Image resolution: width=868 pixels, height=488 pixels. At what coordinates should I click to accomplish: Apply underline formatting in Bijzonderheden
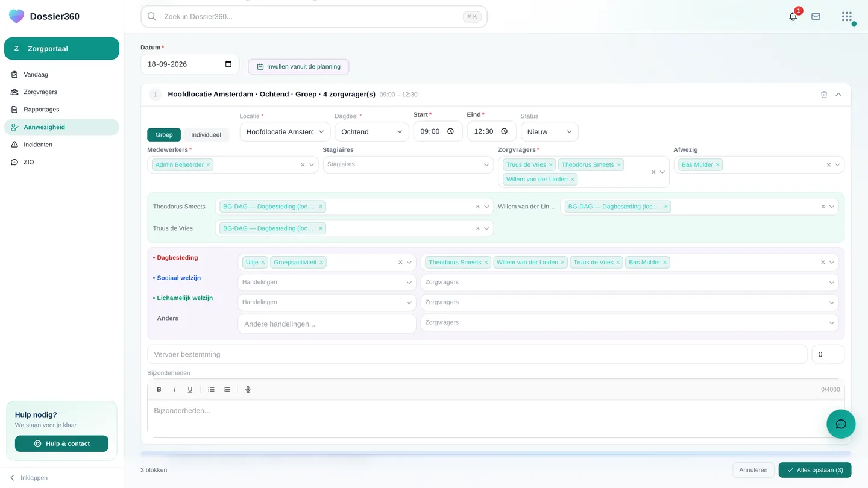click(x=190, y=389)
